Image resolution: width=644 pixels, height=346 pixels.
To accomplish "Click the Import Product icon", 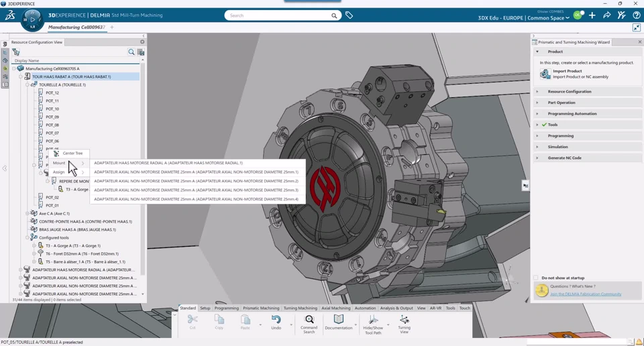I will pyautogui.click(x=545, y=74).
